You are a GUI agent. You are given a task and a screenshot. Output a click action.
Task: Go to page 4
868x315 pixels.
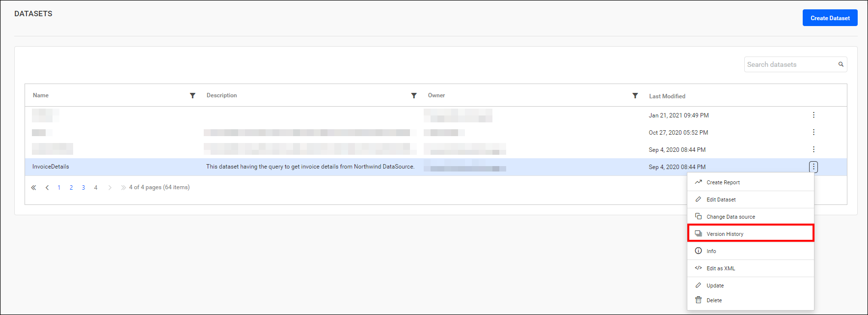click(96, 188)
